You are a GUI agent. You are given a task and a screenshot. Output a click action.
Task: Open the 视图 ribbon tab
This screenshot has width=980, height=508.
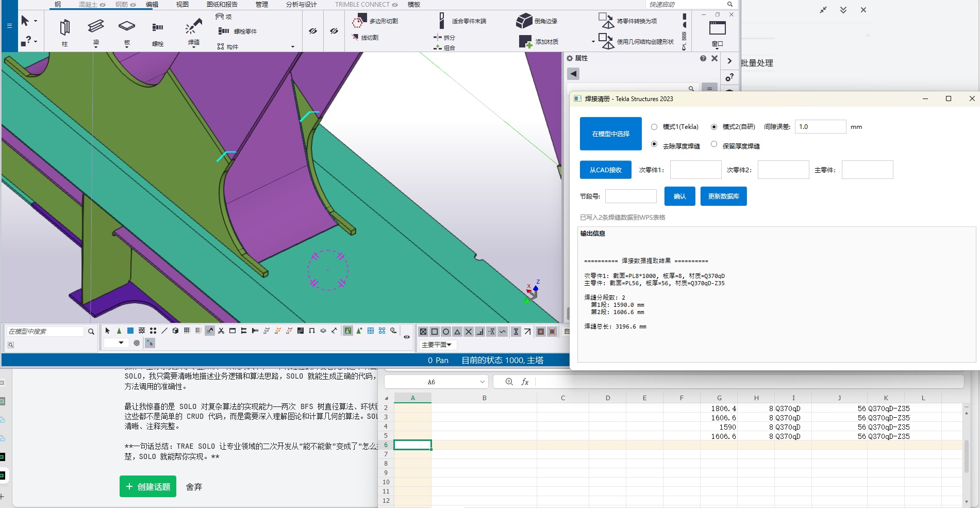(182, 5)
